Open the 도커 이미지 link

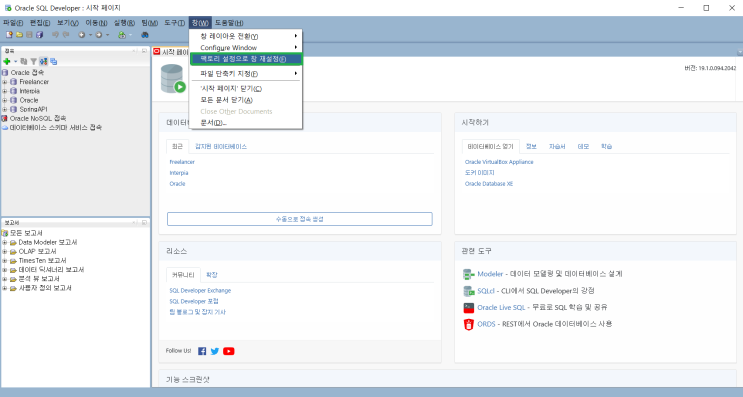point(480,173)
